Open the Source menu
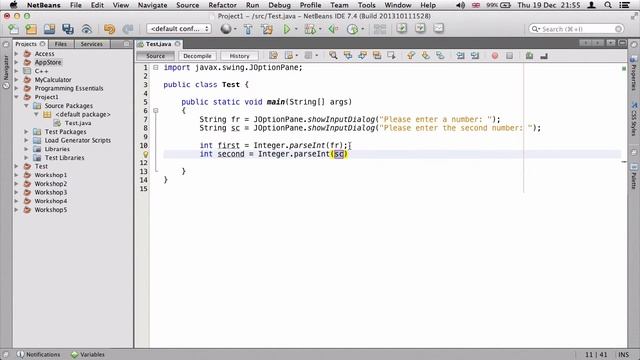This screenshot has height=360, width=640. click(x=188, y=5)
